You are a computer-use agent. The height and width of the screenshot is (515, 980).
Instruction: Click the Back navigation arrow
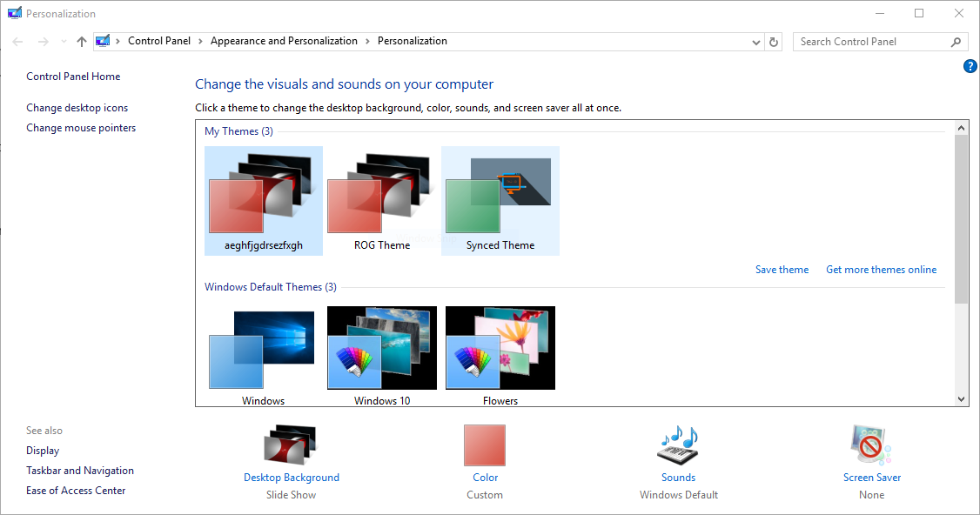coord(17,41)
